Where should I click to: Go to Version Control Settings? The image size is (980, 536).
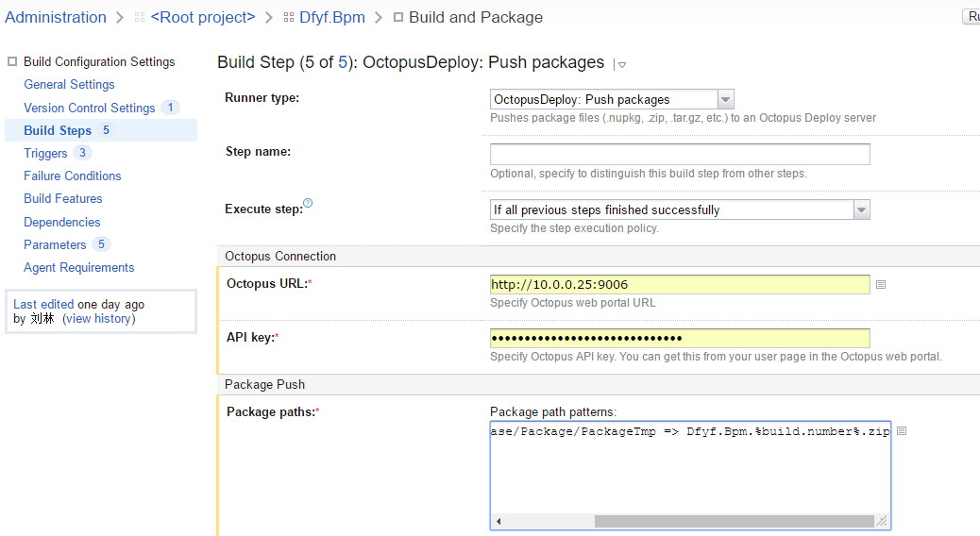[89, 108]
